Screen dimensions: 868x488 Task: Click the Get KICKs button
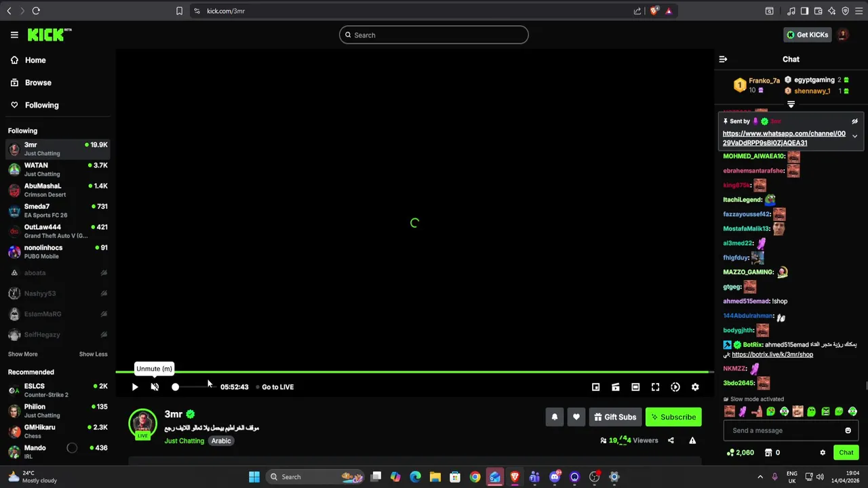[807, 35]
